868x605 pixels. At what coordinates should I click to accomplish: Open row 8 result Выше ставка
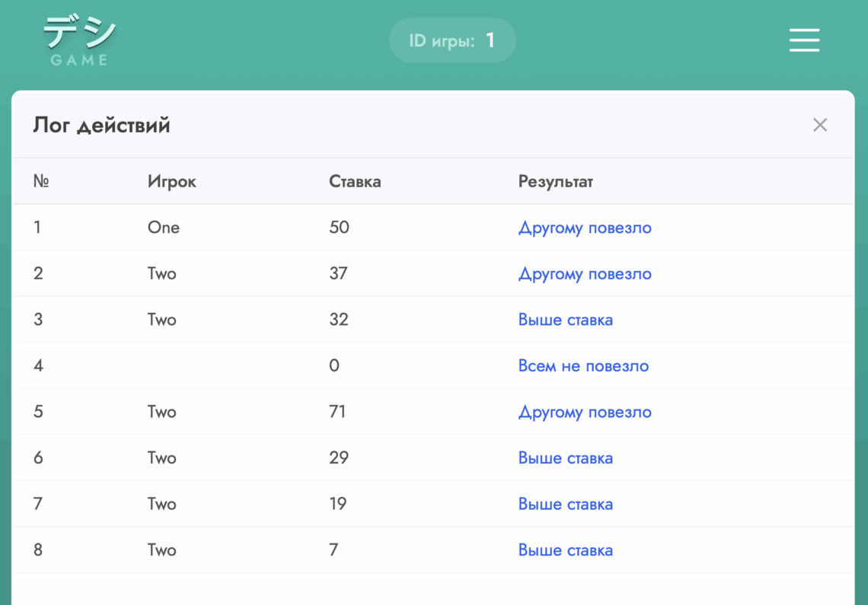coord(565,550)
